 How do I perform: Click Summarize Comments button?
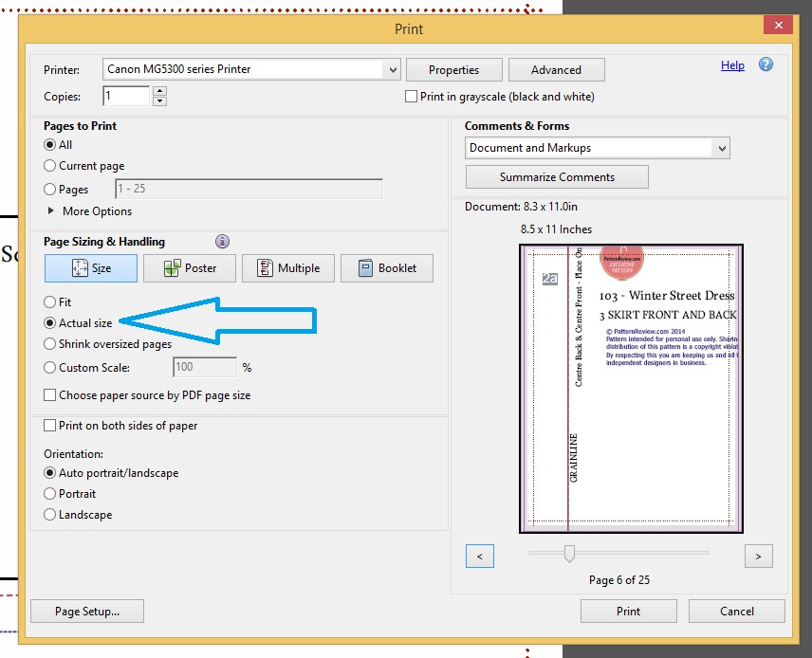pos(557,177)
